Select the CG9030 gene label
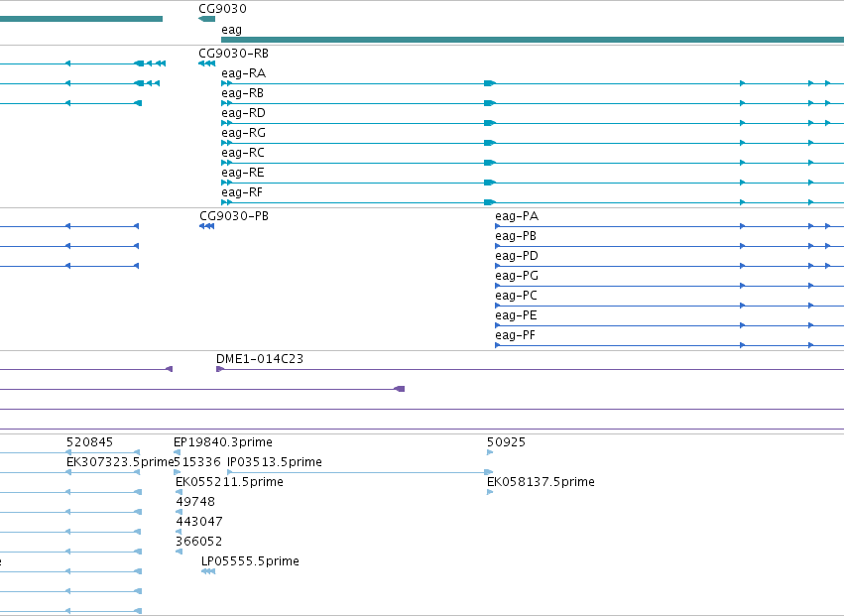Screen dimensions: 844x616 [222, 9]
